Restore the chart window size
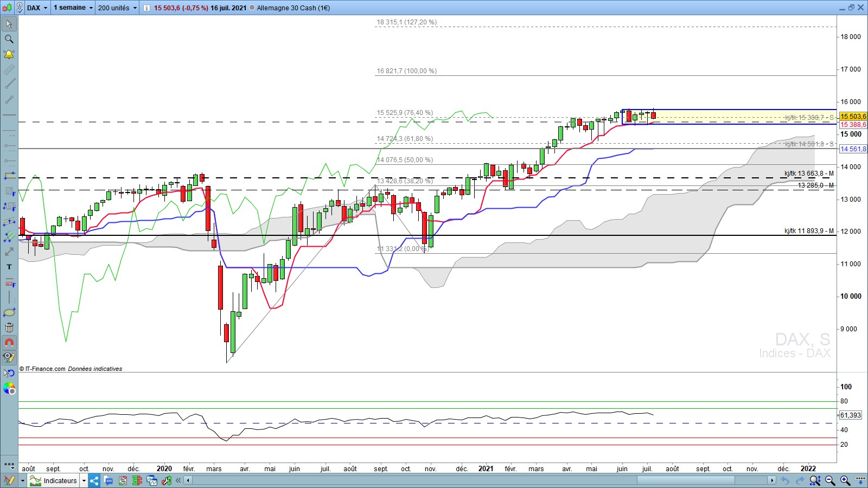Viewport: 868px width, 488px height. tap(851, 8)
